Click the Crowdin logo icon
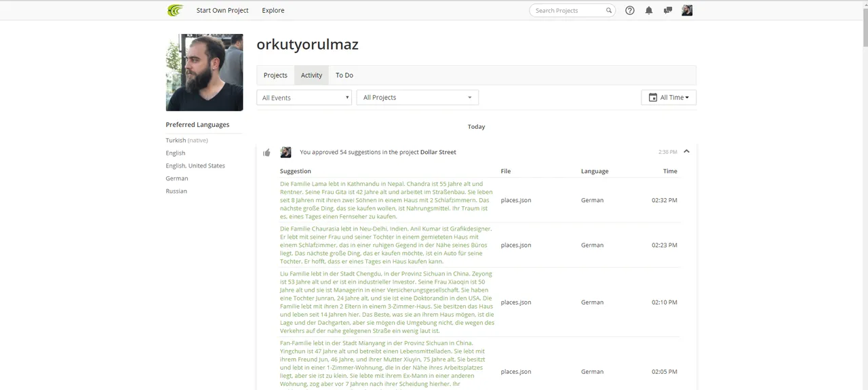 (x=176, y=10)
